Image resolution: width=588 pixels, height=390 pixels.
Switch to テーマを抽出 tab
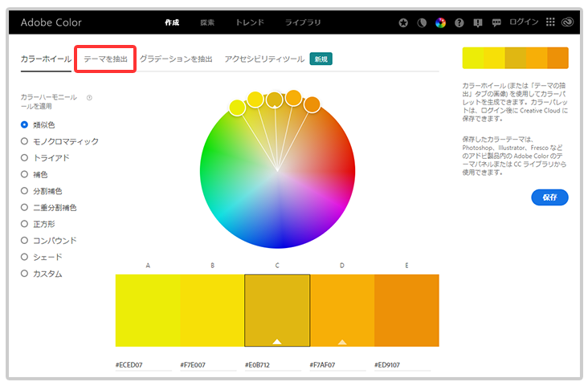coord(105,59)
